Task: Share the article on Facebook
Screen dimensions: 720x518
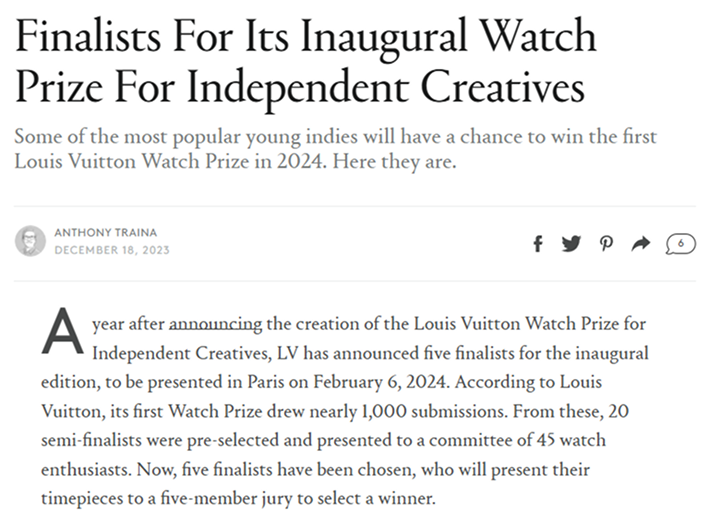Action: pos(538,244)
